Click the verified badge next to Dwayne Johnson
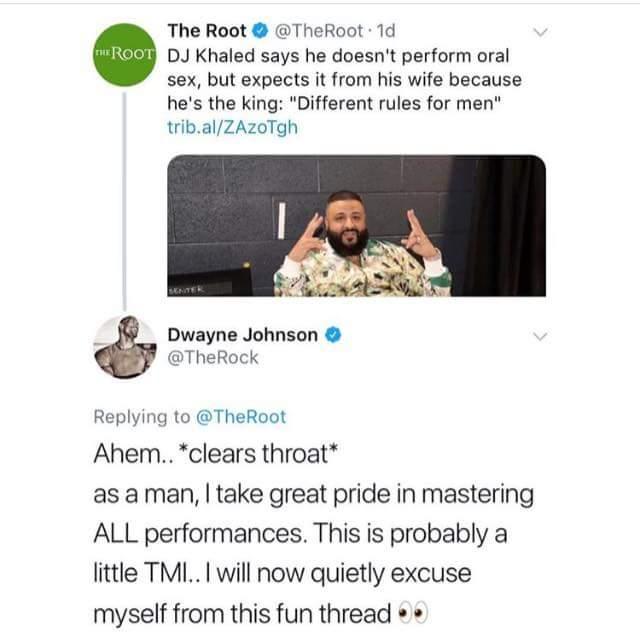Screen dimensions: 640x641 (x=333, y=335)
